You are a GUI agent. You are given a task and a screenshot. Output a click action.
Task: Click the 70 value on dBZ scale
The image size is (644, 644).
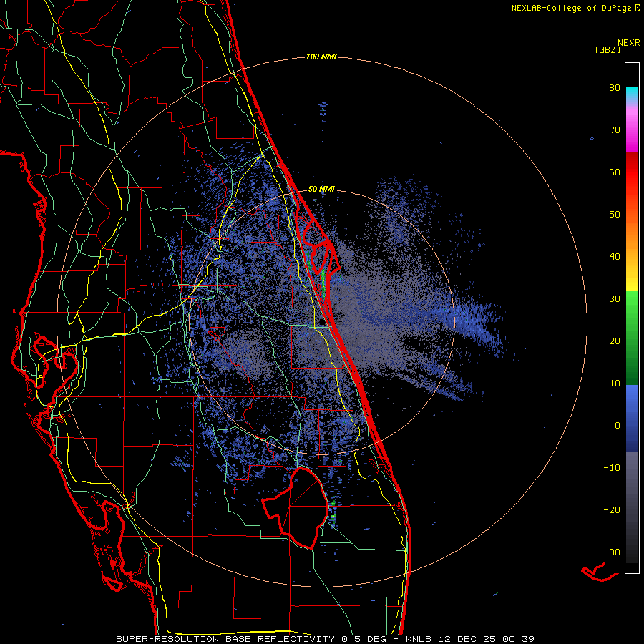615,130
